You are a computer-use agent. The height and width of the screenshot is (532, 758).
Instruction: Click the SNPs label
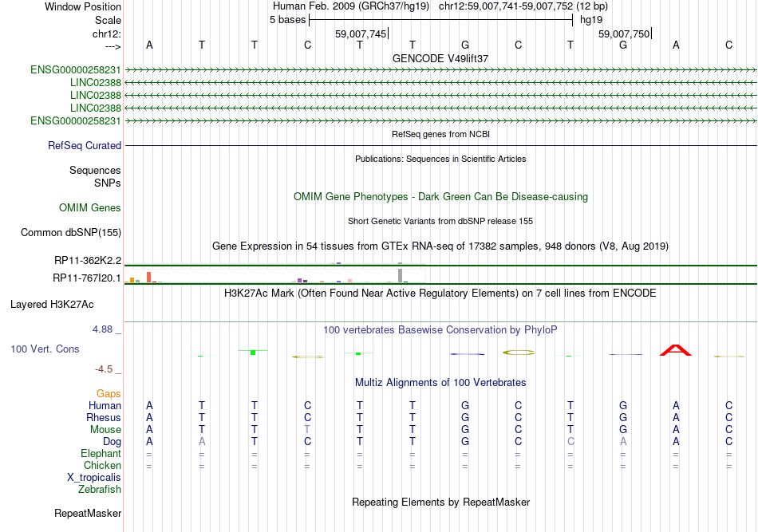click(108, 183)
